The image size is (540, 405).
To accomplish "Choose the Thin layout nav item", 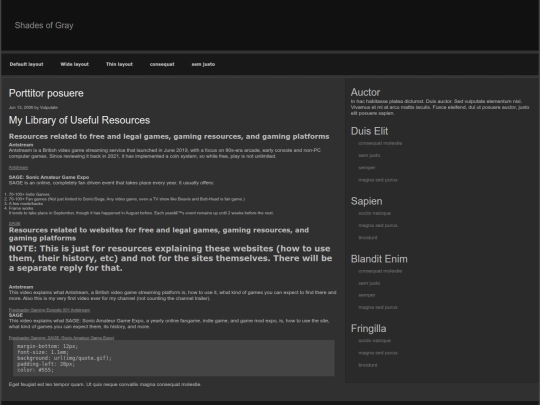I will (119, 64).
